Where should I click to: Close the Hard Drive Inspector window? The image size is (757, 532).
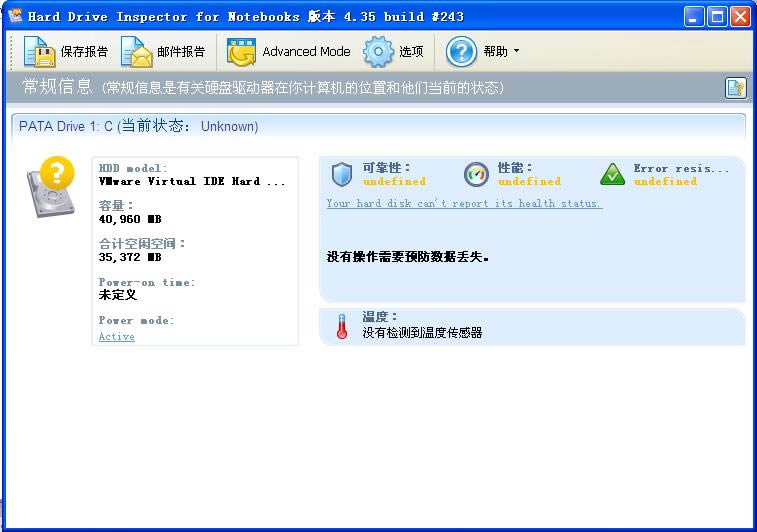tap(740, 17)
